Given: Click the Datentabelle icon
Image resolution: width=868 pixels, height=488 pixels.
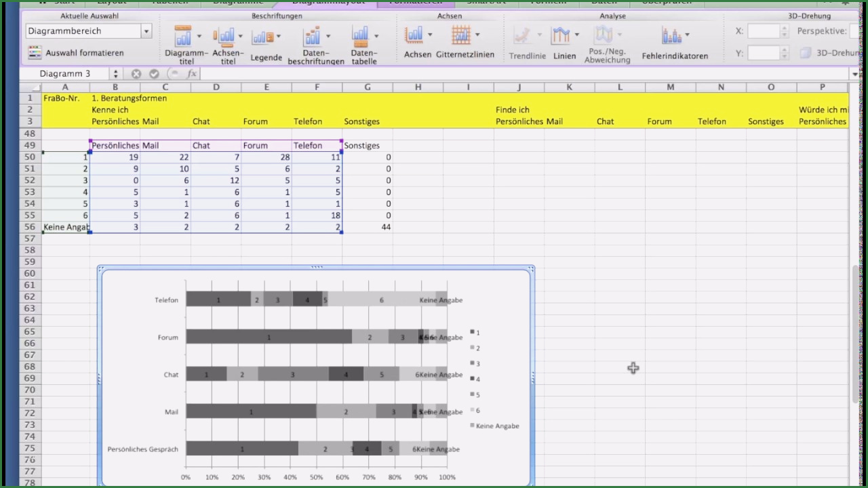Looking at the screenshot, I should pos(360,37).
